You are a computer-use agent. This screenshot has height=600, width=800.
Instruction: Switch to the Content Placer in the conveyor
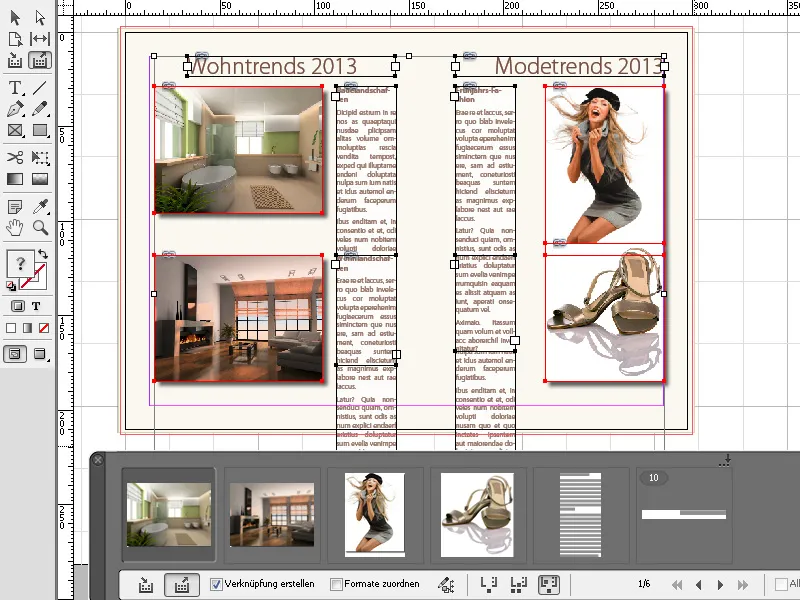pos(180,584)
